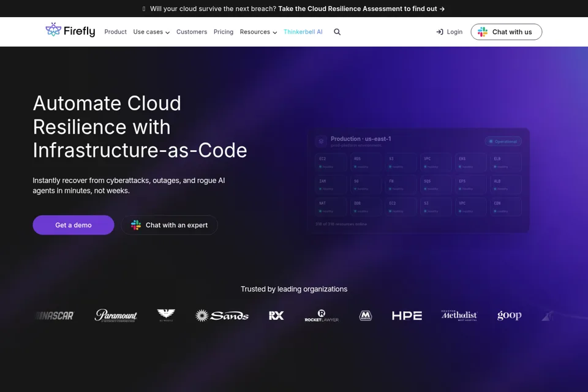Click the EKS resource tile
This screenshot has width=588, height=392.
coord(470,162)
